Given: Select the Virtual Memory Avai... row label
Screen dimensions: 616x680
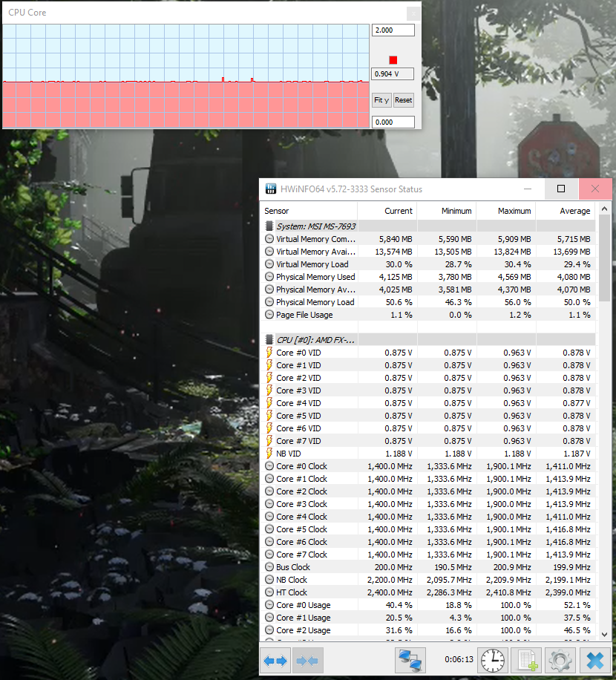Looking at the screenshot, I should 315,252.
